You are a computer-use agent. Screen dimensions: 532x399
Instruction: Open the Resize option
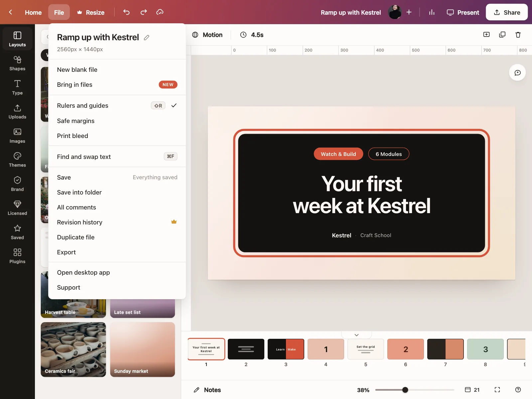pos(90,12)
